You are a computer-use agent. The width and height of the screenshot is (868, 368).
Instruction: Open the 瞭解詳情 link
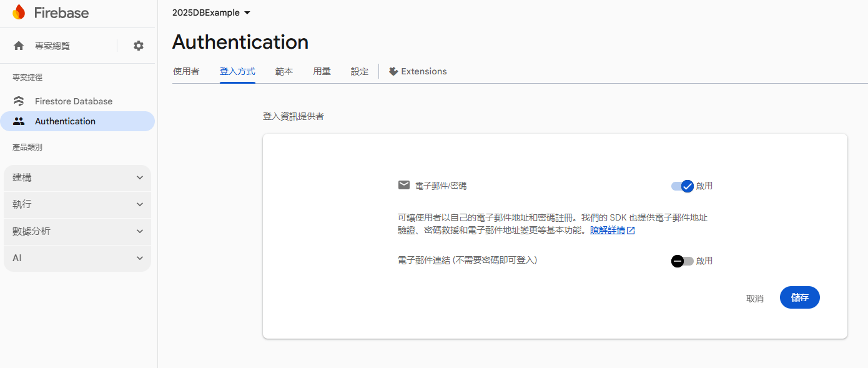point(608,231)
